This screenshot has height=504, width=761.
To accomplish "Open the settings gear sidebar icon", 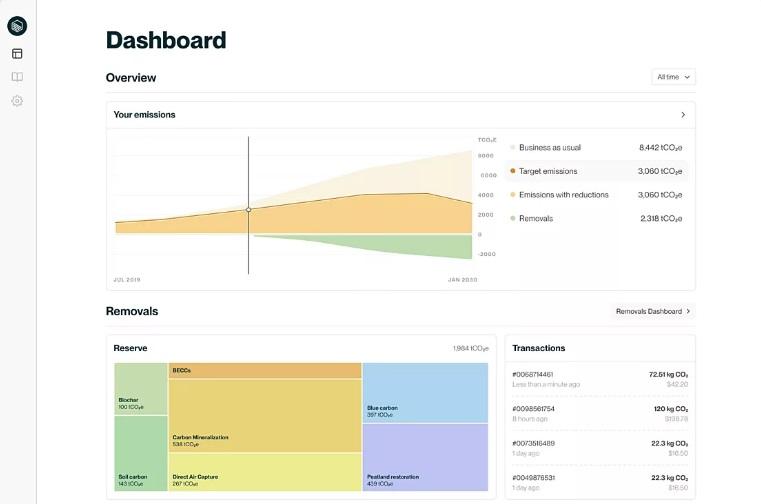I will pos(17,101).
